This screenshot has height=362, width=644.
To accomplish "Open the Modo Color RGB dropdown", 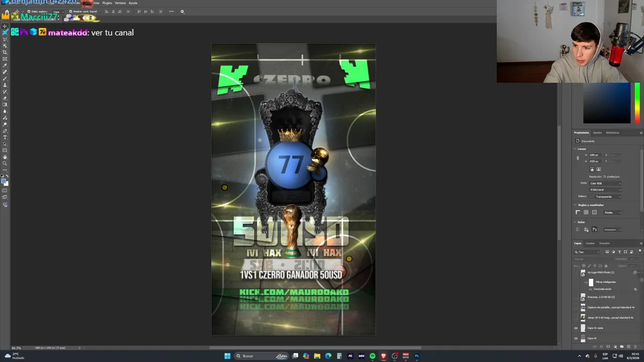I will tap(605, 184).
